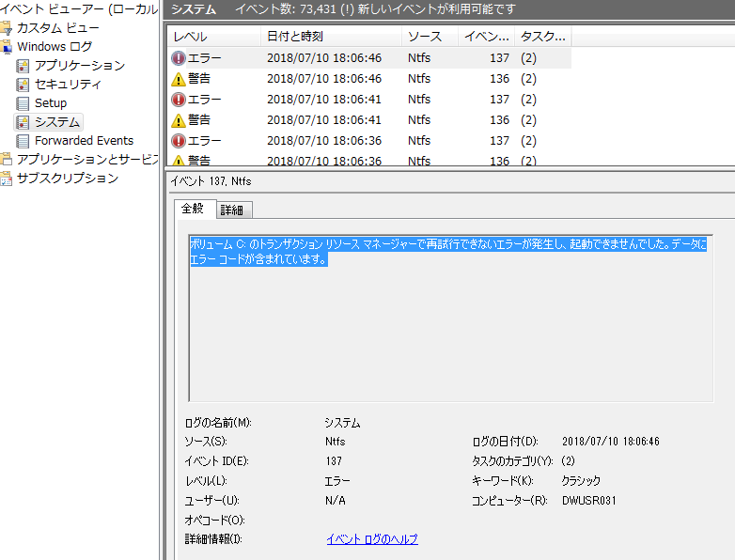The width and height of the screenshot is (735, 560).
Task: Click the セキュリティ log icon
Action: [x=23, y=85]
